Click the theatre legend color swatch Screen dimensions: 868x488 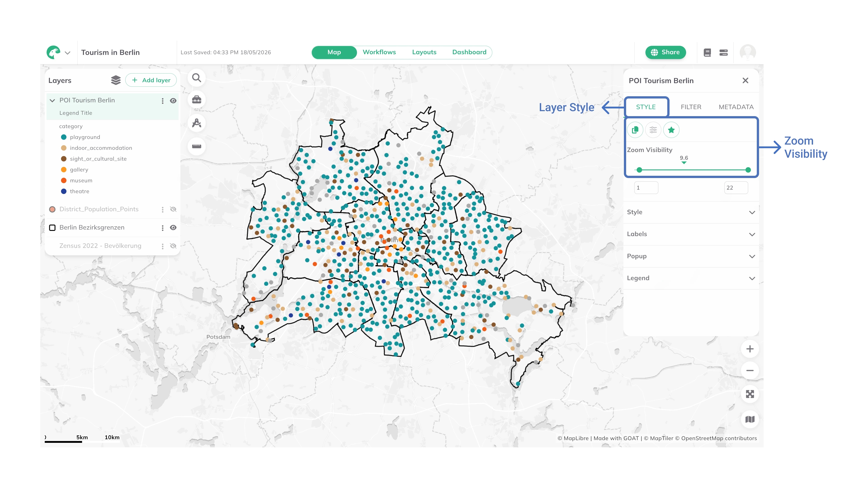tap(64, 191)
